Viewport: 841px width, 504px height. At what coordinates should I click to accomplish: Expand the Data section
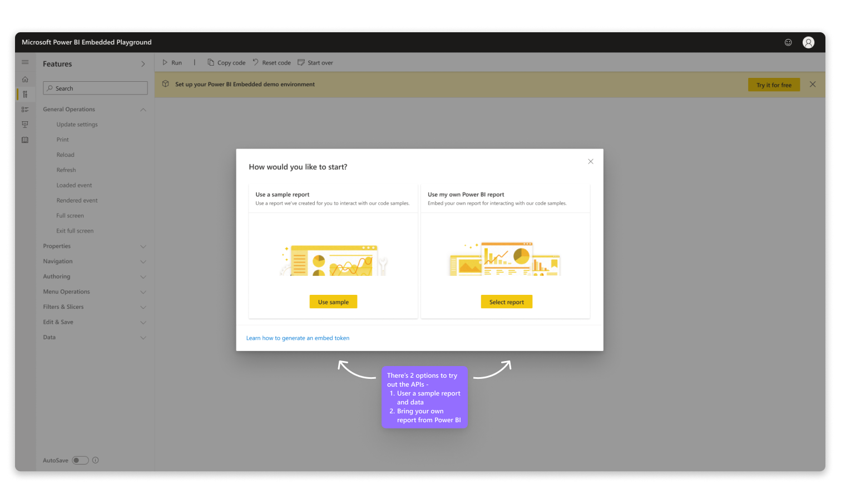[x=143, y=338]
